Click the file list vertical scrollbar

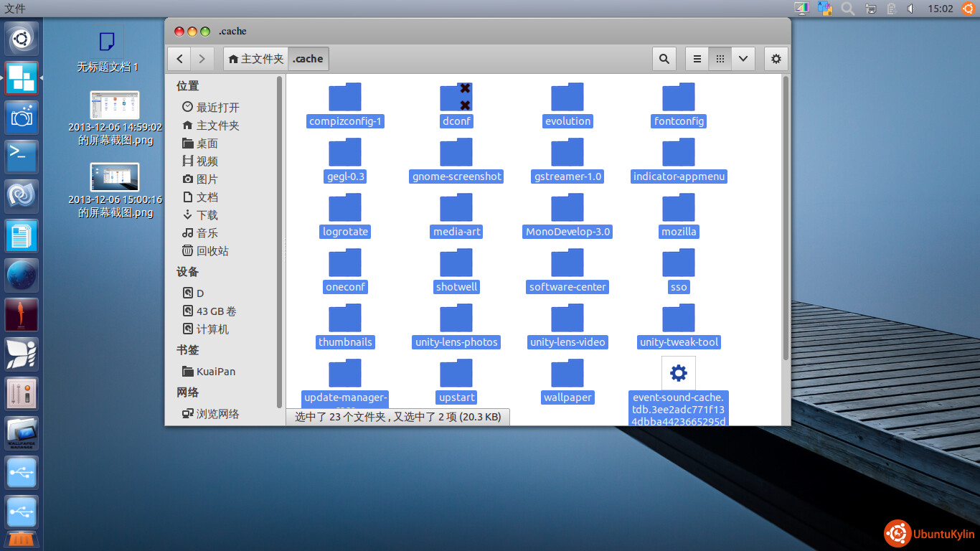coord(786,215)
